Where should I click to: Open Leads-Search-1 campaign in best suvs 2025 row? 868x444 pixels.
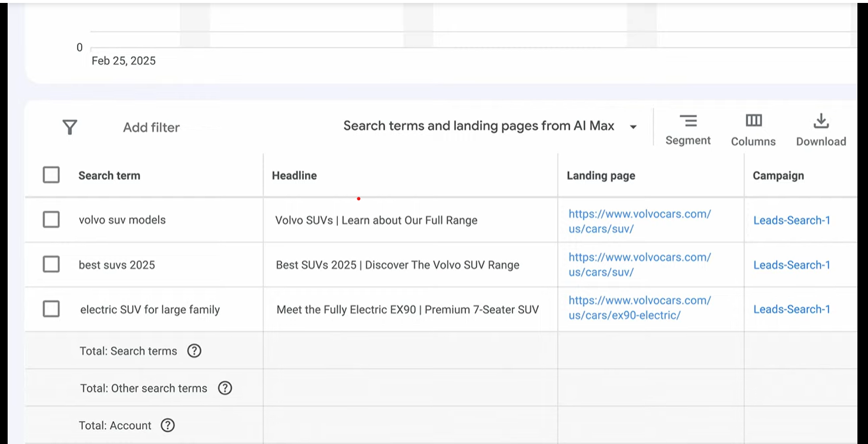click(x=792, y=265)
